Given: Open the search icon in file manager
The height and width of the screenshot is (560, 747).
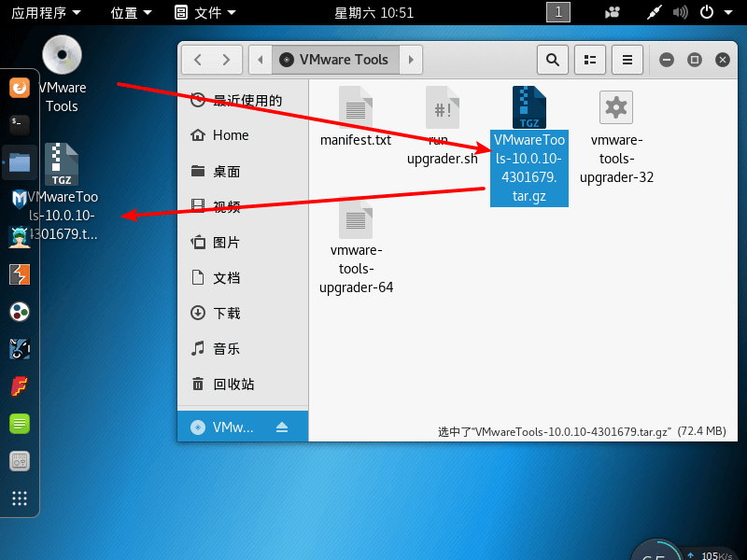Looking at the screenshot, I should pos(553,60).
